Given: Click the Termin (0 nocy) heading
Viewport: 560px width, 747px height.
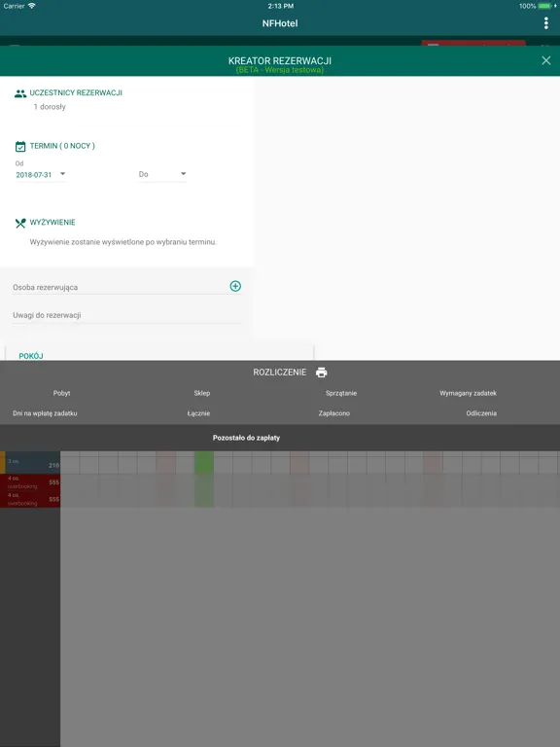Looking at the screenshot, I should coord(62,146).
